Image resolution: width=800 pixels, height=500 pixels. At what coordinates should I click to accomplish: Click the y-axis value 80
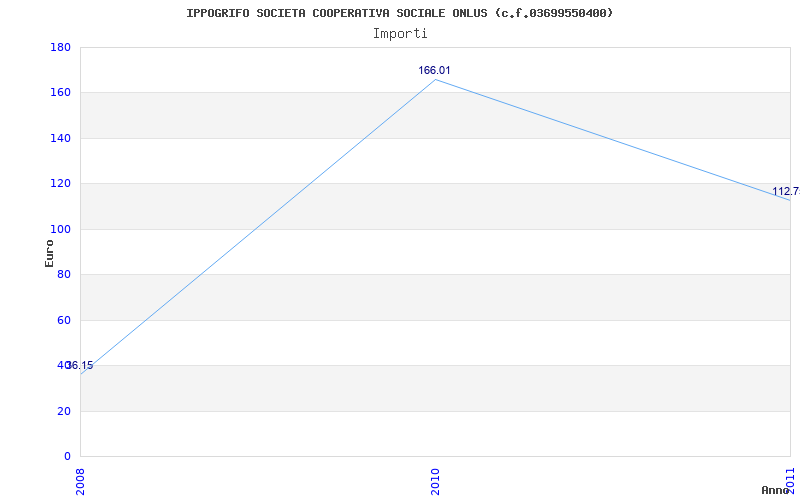pyautogui.click(x=64, y=274)
